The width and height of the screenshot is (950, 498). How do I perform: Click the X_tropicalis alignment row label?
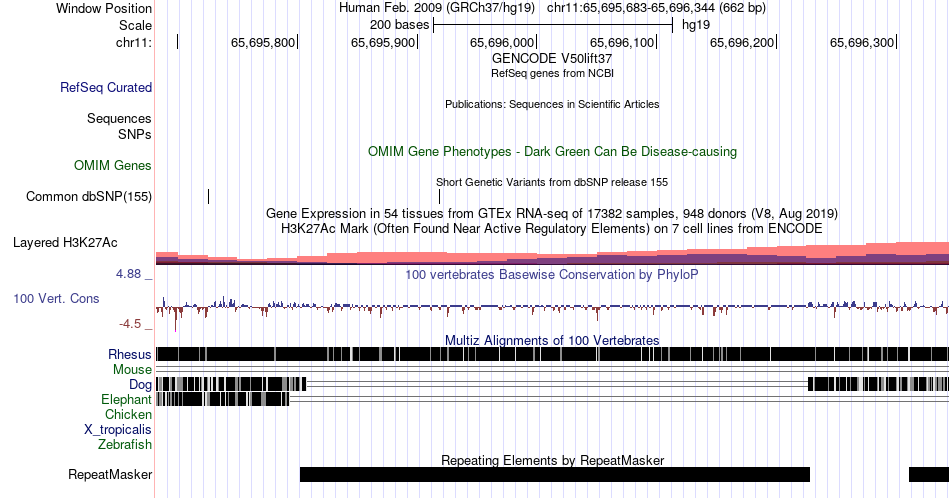point(118,430)
